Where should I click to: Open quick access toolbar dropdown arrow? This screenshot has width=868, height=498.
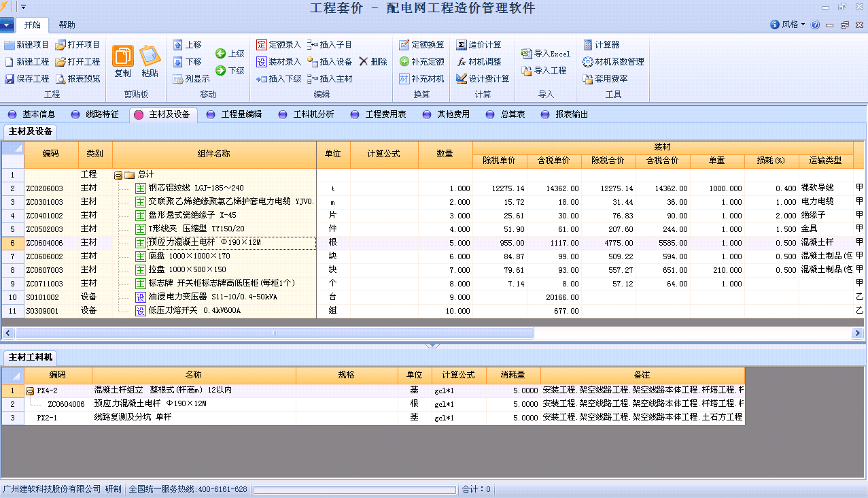click(x=24, y=7)
